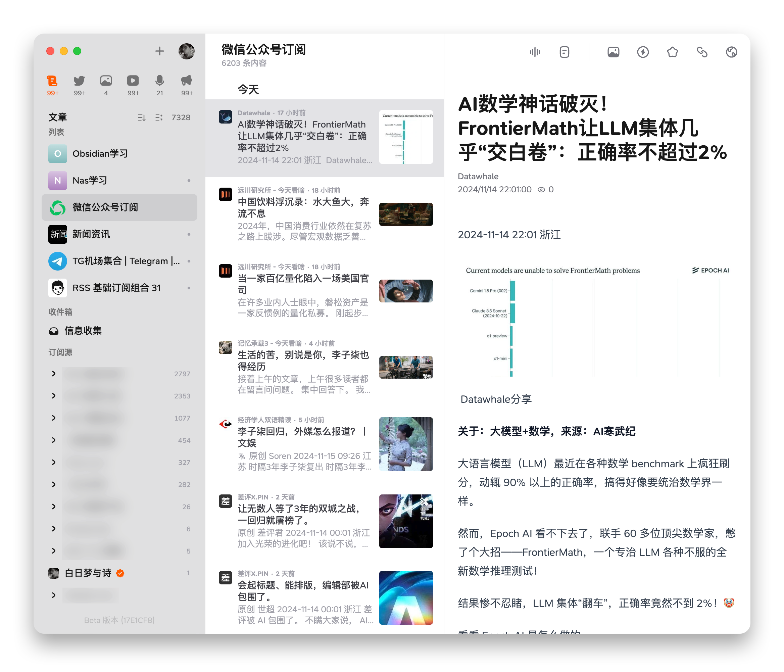Click the plus icon to add a feed

tap(159, 51)
